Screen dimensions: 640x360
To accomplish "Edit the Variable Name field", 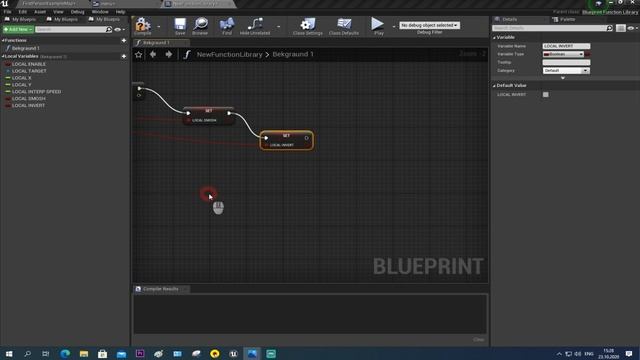I will [566, 46].
